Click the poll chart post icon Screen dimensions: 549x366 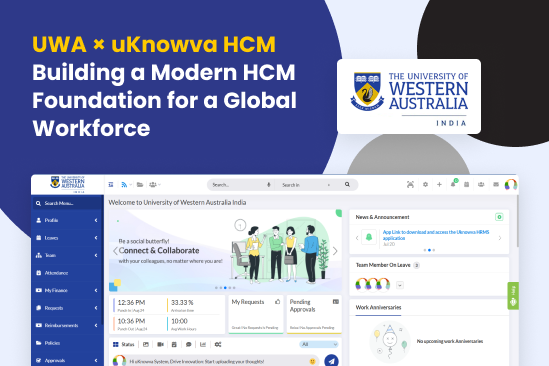(x=203, y=345)
